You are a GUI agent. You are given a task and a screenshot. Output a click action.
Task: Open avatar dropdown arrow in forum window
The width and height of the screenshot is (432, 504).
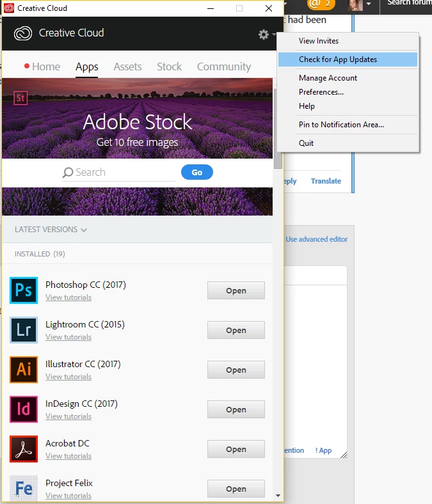pyautogui.click(x=369, y=4)
